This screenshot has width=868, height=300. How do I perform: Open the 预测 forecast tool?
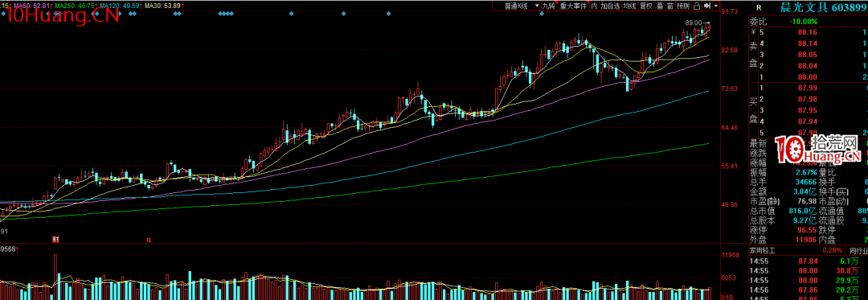(683, 6)
